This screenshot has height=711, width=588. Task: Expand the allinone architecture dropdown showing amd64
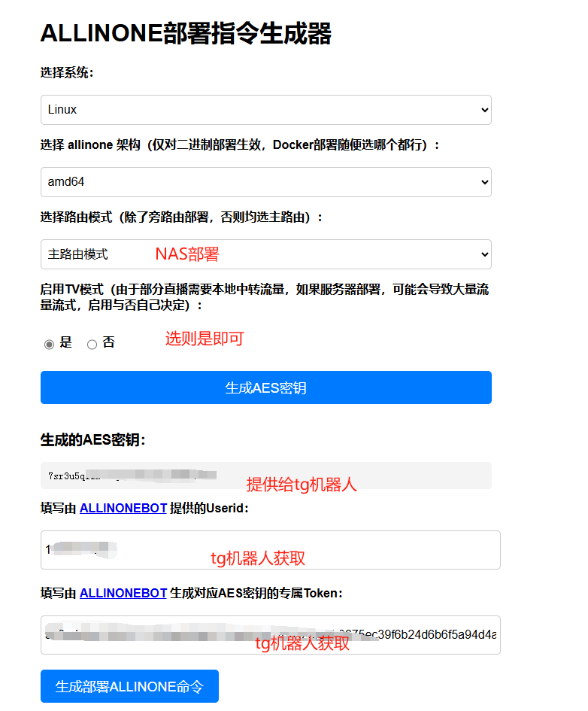256,182
